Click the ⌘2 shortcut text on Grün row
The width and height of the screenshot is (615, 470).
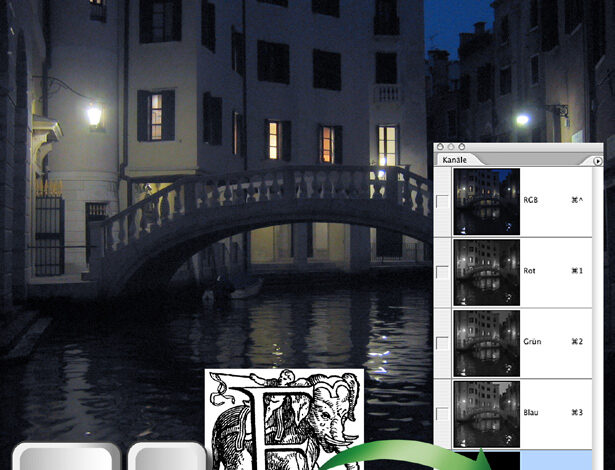[x=577, y=341]
